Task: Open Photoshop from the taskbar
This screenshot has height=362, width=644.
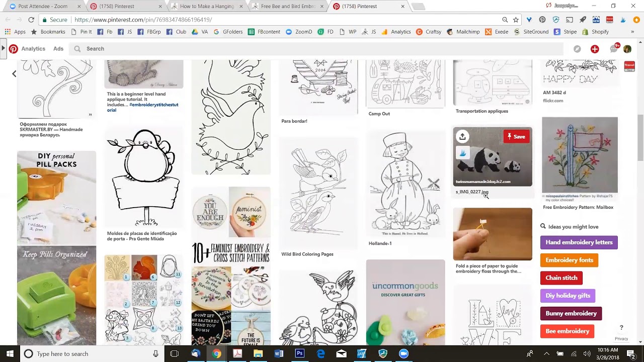Action: (299, 354)
